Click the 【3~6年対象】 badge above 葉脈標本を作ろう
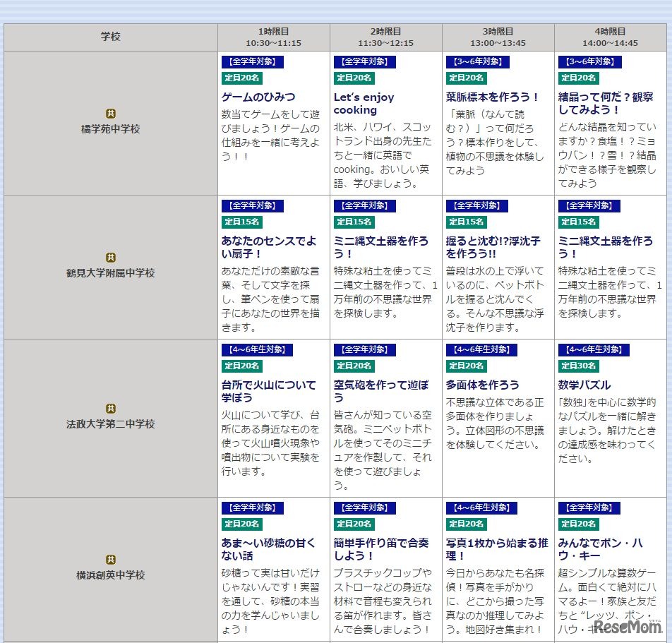 (478, 62)
